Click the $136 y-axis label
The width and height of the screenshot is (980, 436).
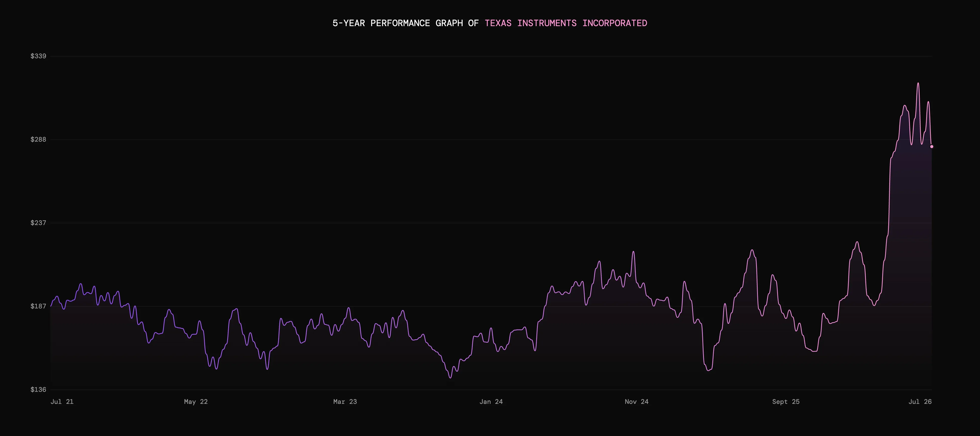click(38, 390)
